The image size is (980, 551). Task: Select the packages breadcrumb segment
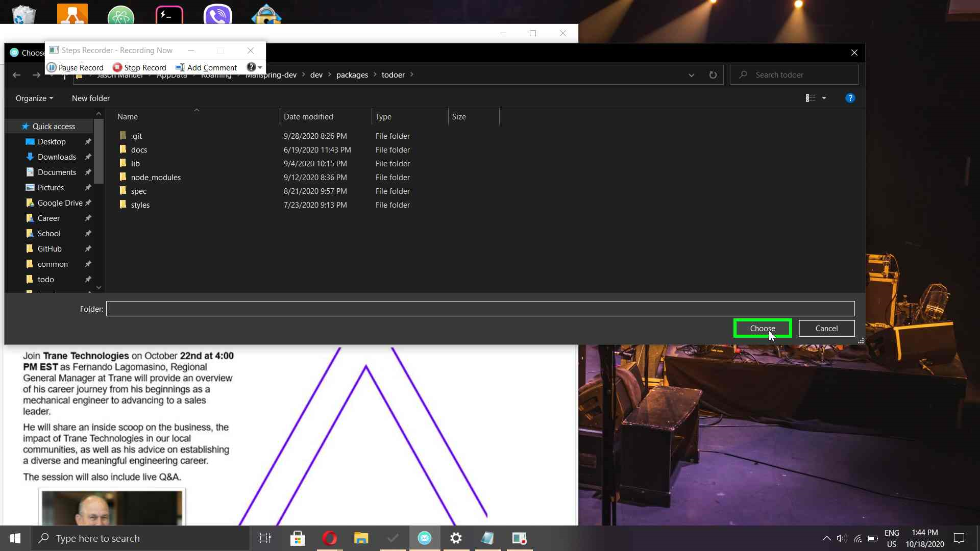click(x=352, y=75)
